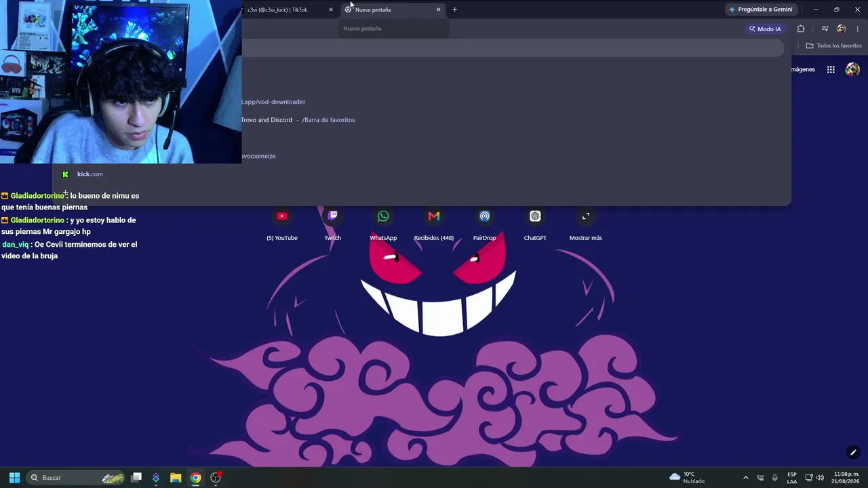Click the blue diamond app on taskbar

pyautogui.click(x=156, y=478)
